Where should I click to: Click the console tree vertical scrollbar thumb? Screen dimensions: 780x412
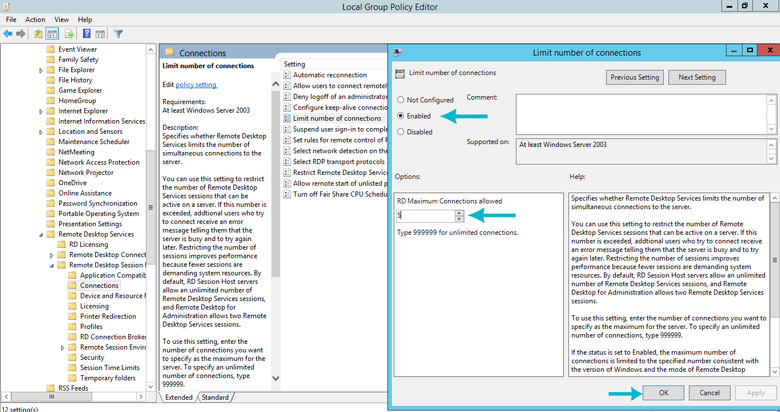151,207
